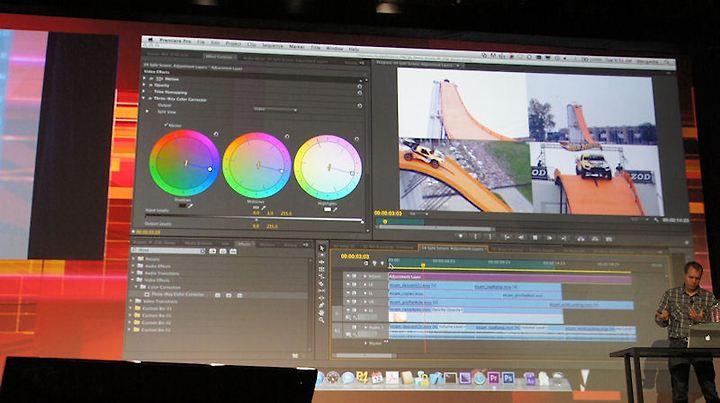The height and width of the screenshot is (403, 720).
Task: Reset the Shadows color wheel
Action: point(216,134)
